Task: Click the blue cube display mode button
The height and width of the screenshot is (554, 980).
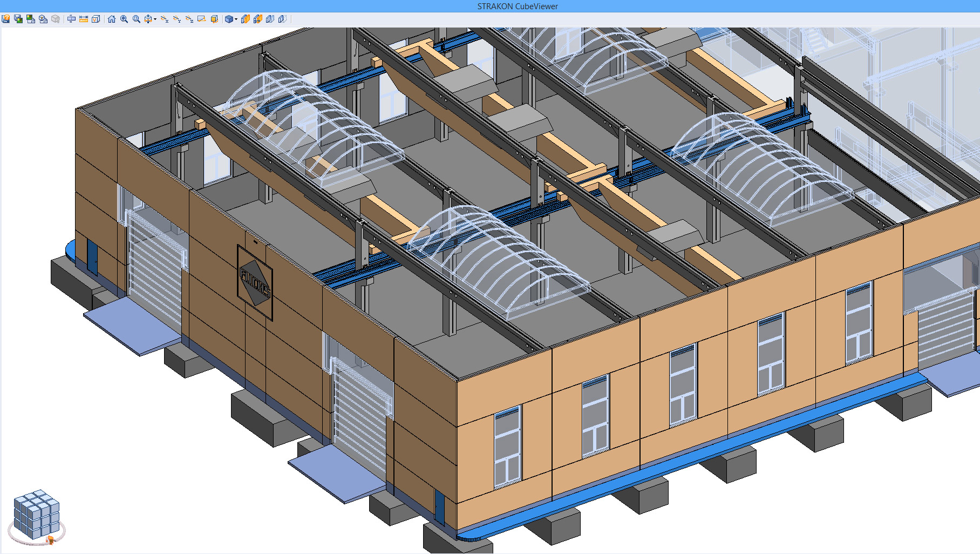Action: [x=229, y=19]
